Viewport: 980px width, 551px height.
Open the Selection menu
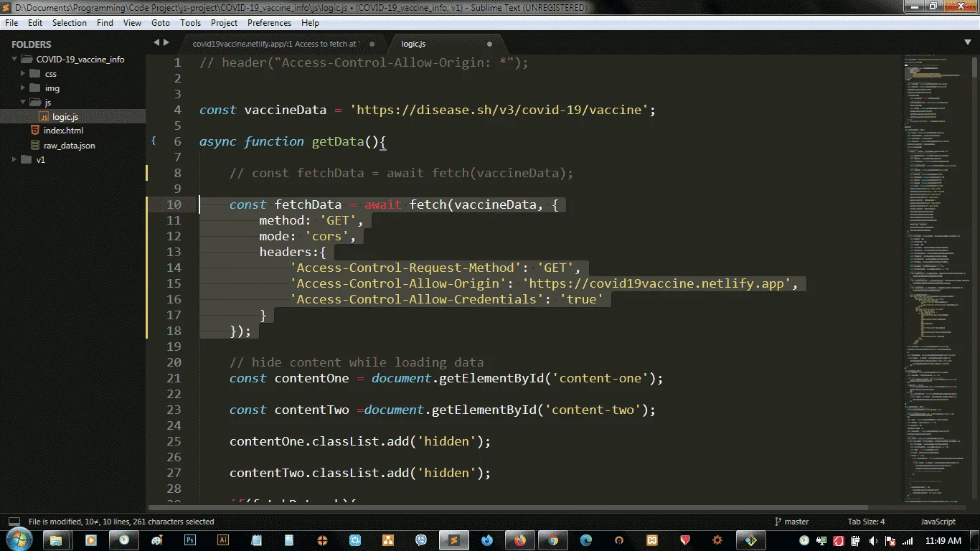[x=70, y=23]
